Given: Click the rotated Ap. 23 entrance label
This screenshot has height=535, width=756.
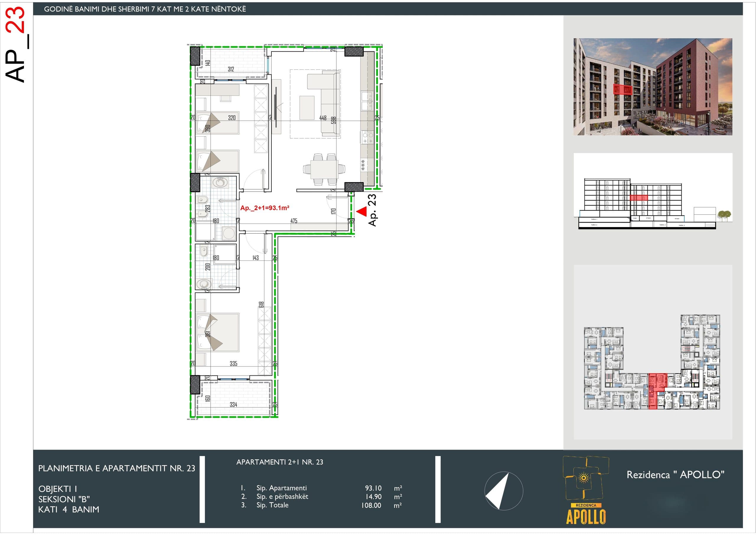Looking at the screenshot, I should click(x=372, y=210).
